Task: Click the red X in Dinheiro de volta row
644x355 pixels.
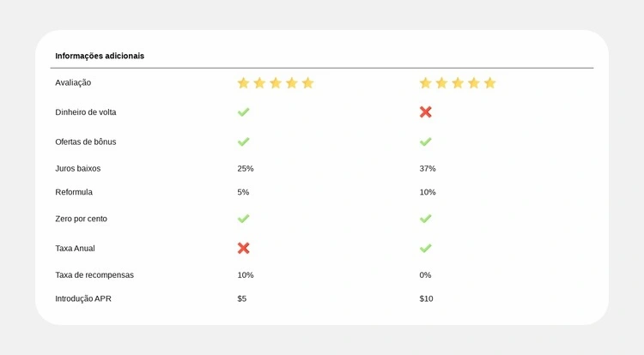Action: coord(425,112)
